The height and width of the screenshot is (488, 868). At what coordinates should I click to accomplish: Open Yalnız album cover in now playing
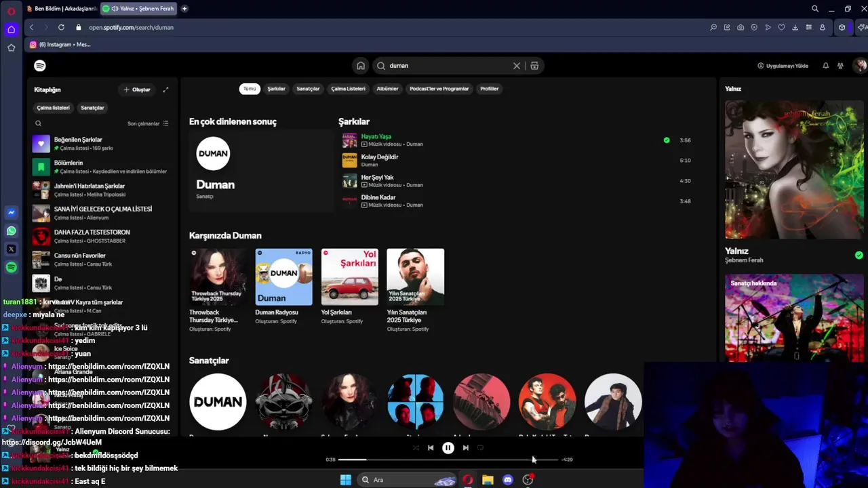tap(794, 169)
